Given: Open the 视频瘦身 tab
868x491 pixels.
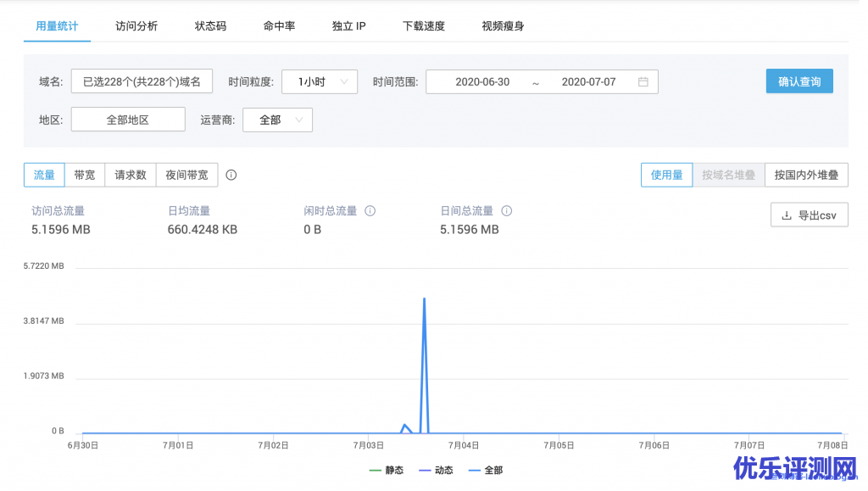Looking at the screenshot, I should [x=503, y=26].
